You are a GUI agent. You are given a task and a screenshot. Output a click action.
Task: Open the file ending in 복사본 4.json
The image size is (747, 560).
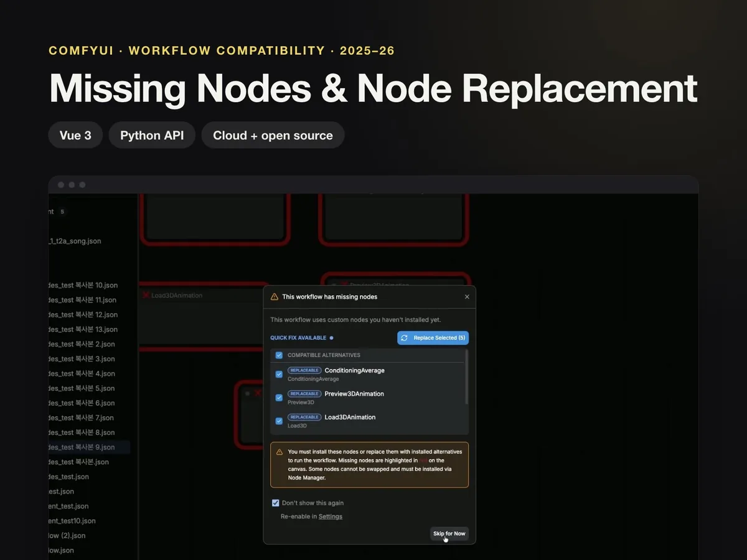coord(82,374)
